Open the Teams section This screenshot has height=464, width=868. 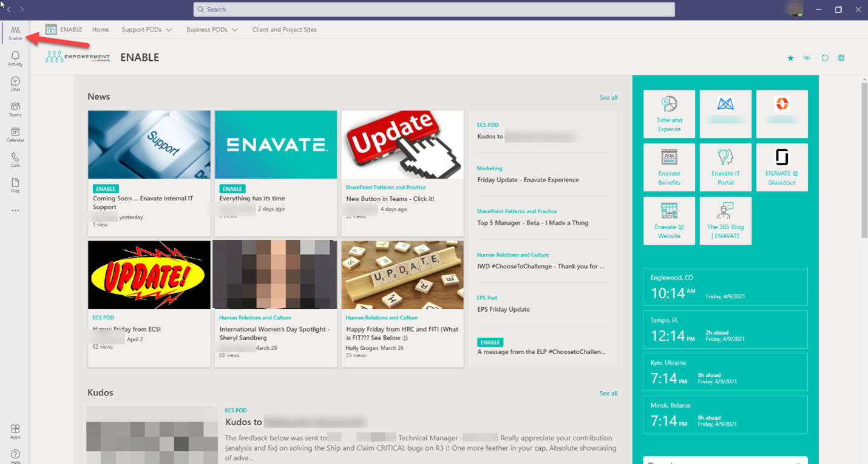(15, 109)
